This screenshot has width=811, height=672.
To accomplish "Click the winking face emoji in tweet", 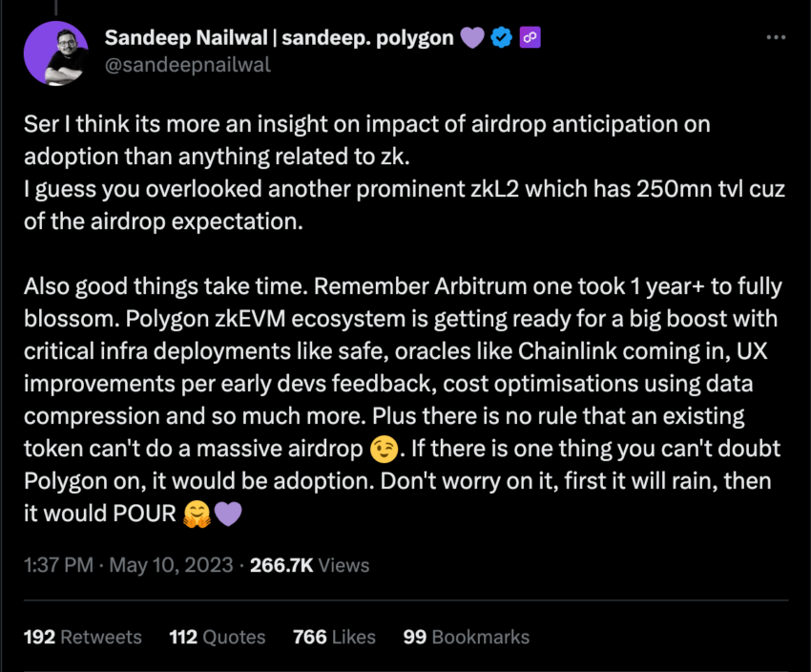I will tap(384, 449).
